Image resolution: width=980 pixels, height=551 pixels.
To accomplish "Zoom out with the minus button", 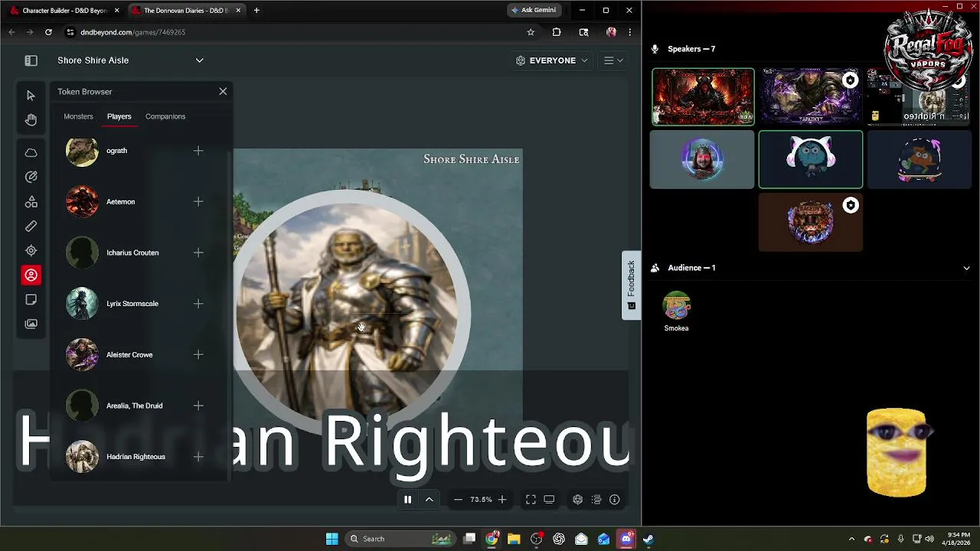I will [x=458, y=500].
